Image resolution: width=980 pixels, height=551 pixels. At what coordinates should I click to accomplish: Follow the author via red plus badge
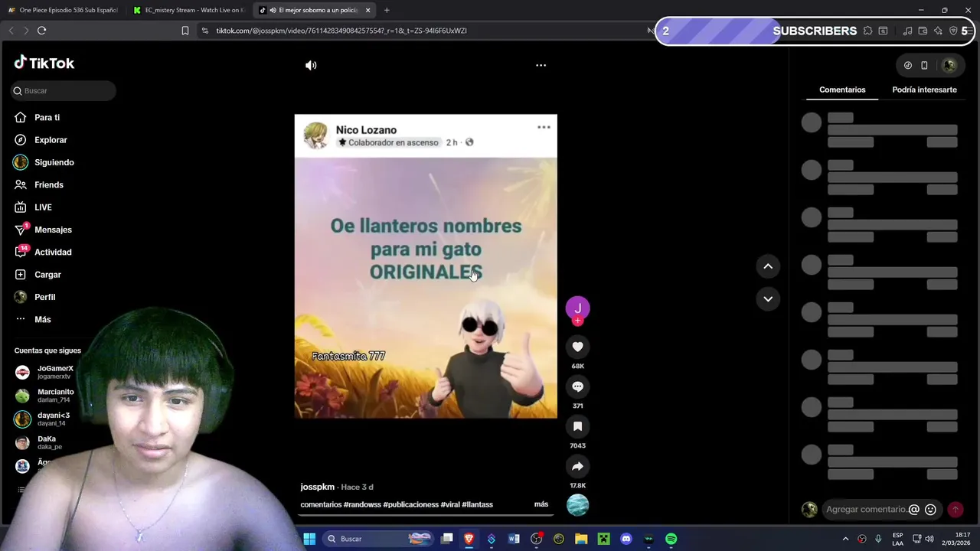[x=577, y=321]
